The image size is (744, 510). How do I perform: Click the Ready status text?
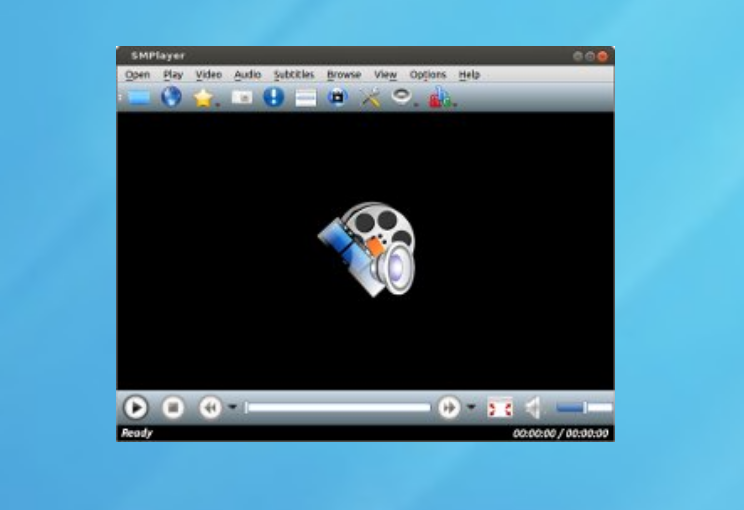[x=137, y=433]
